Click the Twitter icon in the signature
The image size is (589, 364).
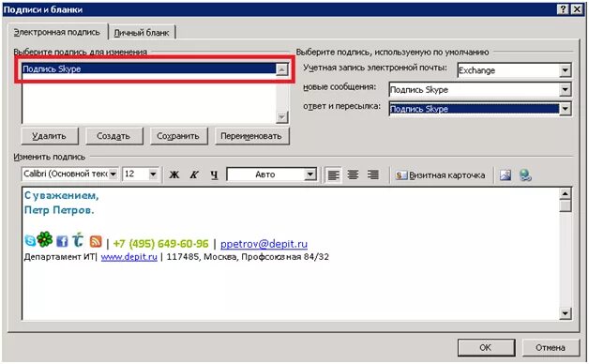pyautogui.click(x=78, y=239)
